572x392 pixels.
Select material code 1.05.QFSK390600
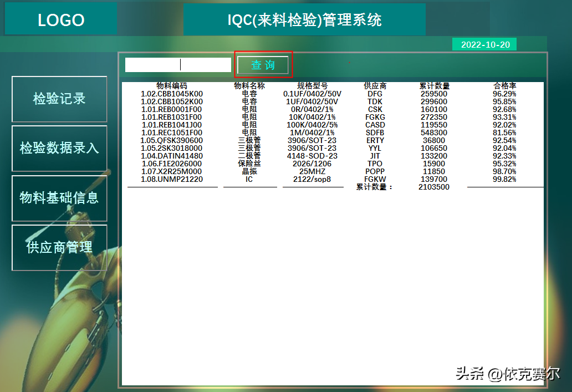pos(172,140)
